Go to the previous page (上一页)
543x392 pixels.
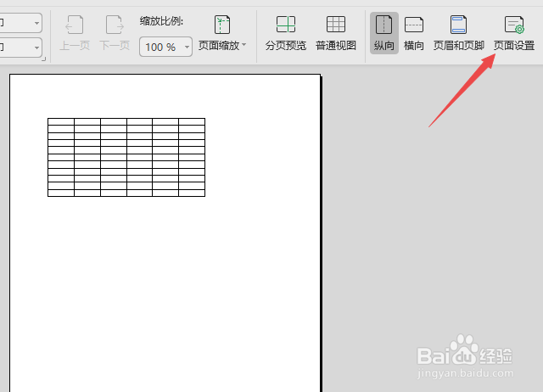coord(75,34)
